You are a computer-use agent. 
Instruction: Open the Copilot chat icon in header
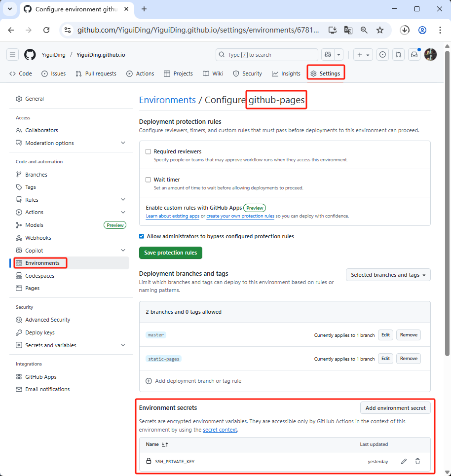point(327,55)
